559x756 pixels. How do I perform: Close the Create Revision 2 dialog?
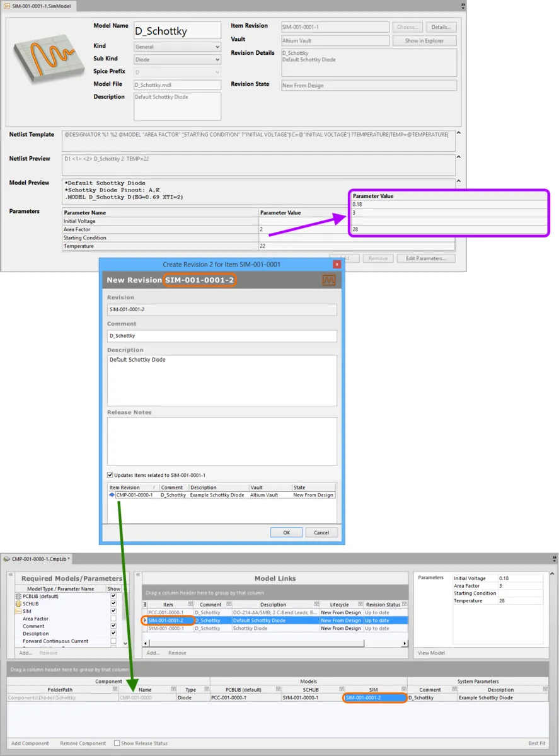pyautogui.click(x=337, y=265)
